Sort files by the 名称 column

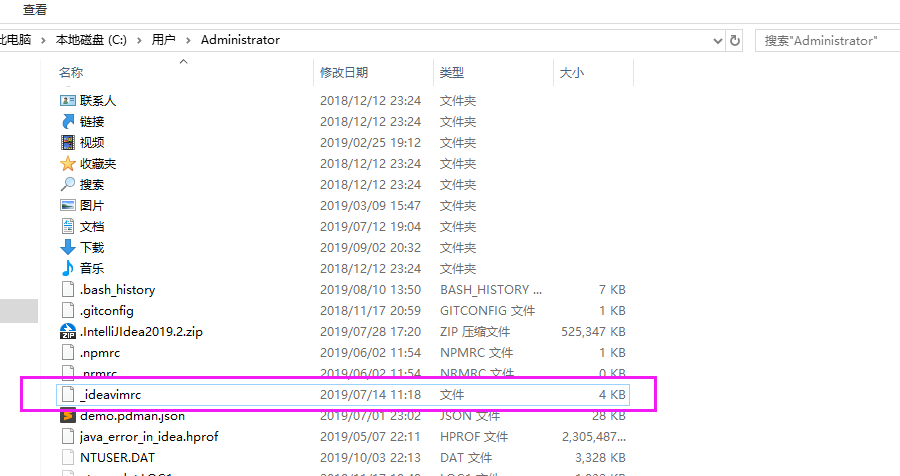[71, 72]
